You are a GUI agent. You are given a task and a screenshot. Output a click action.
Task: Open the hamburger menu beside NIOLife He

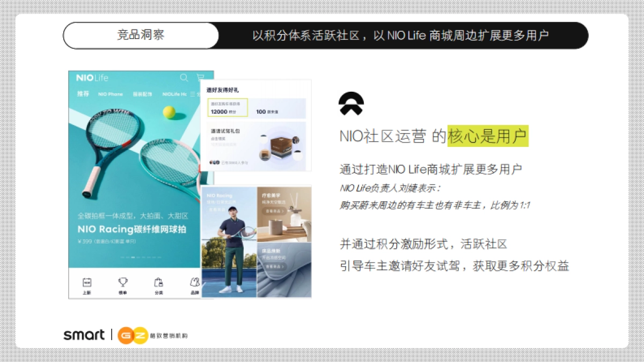click(192, 94)
